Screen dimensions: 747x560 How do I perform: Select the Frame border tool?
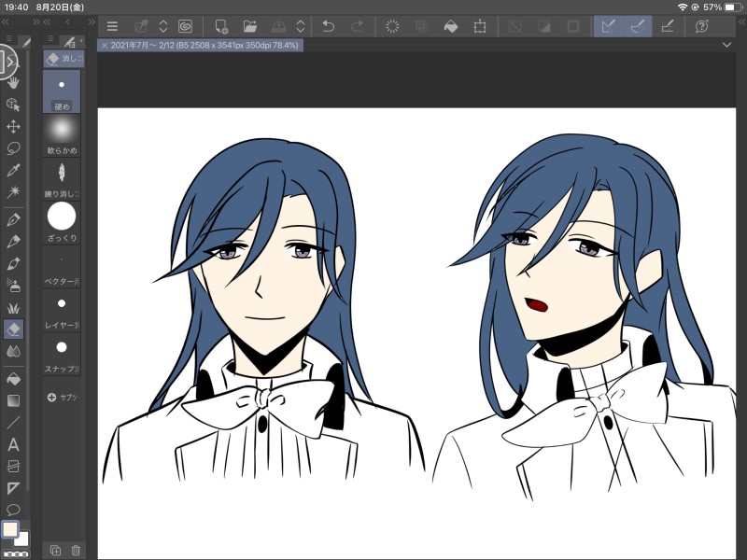(x=13, y=466)
